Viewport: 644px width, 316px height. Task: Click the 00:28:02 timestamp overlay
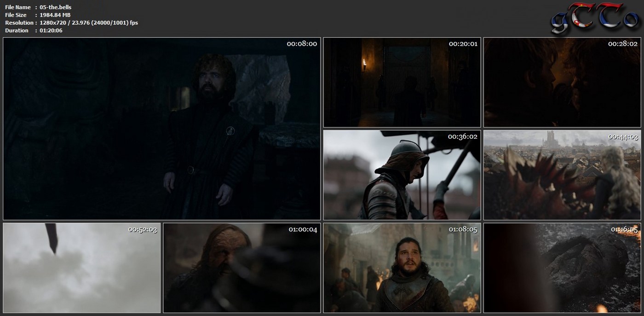click(x=623, y=44)
